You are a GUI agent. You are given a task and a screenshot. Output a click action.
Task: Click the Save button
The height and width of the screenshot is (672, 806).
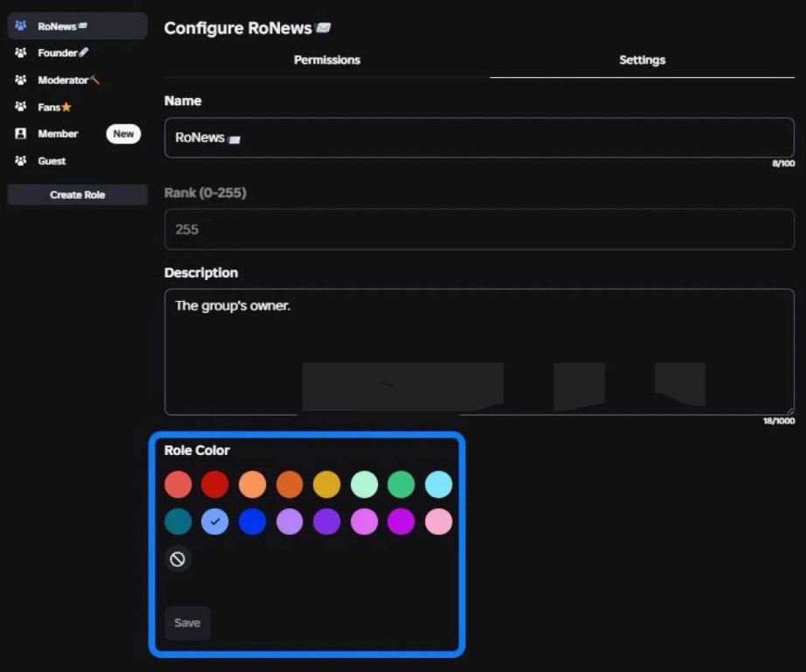[x=187, y=623]
